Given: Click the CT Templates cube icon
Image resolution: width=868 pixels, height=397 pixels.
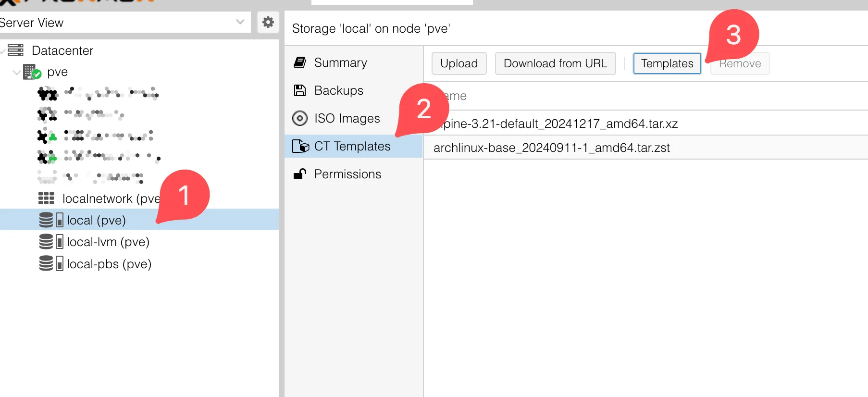Looking at the screenshot, I should tap(301, 146).
